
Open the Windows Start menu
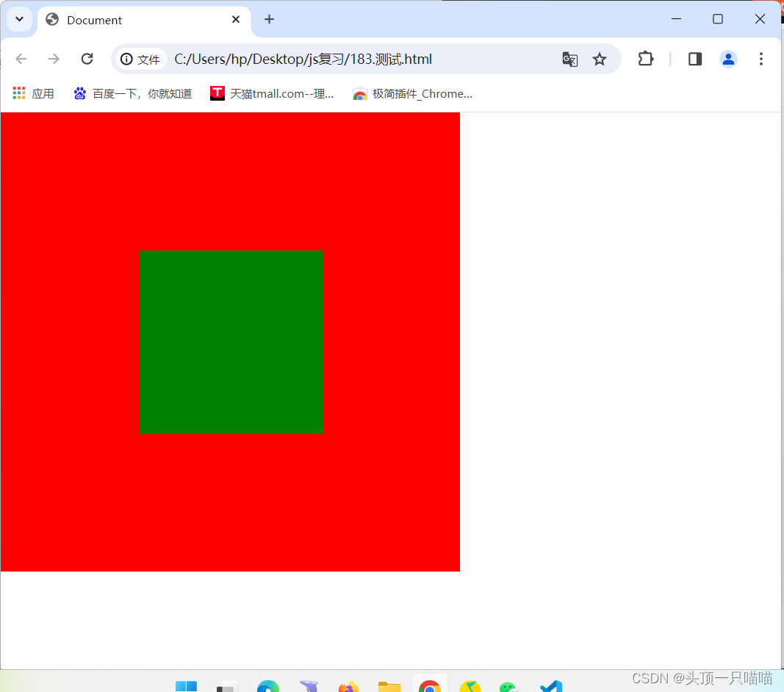coord(186,686)
